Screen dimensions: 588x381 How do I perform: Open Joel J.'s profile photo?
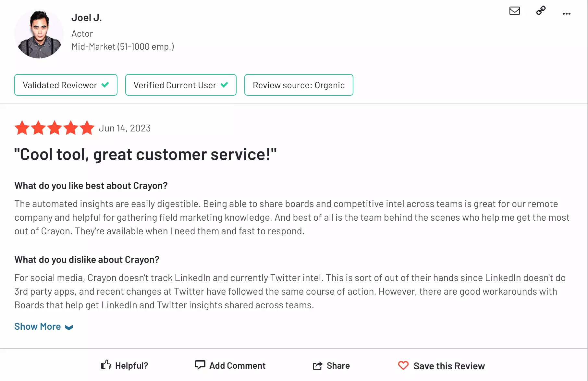[x=39, y=34]
